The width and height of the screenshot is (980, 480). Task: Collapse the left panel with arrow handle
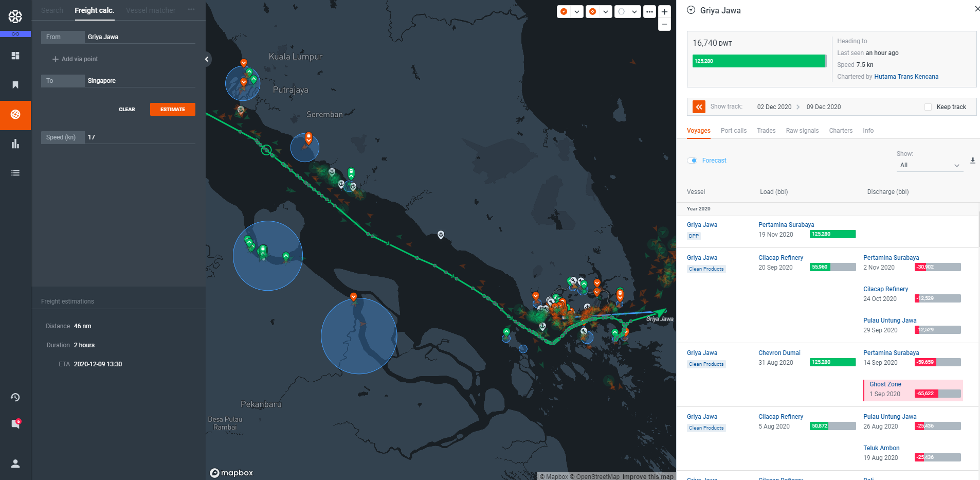(x=207, y=59)
